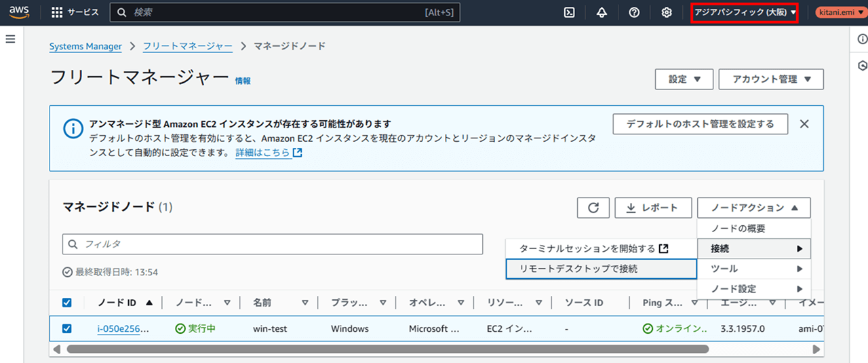Open the notifications bell
This screenshot has height=363, width=868.
click(602, 12)
